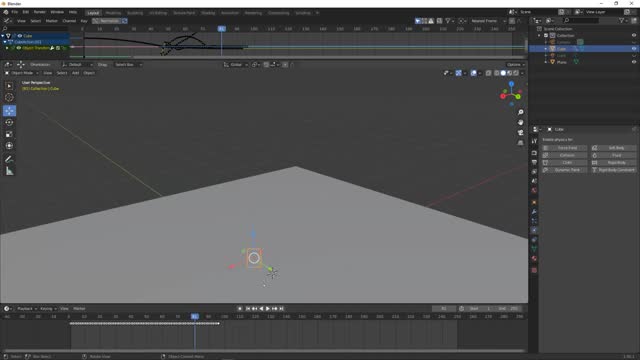Hide Collection with its outliner eye icon
The width and height of the screenshot is (640, 360).
click(634, 36)
